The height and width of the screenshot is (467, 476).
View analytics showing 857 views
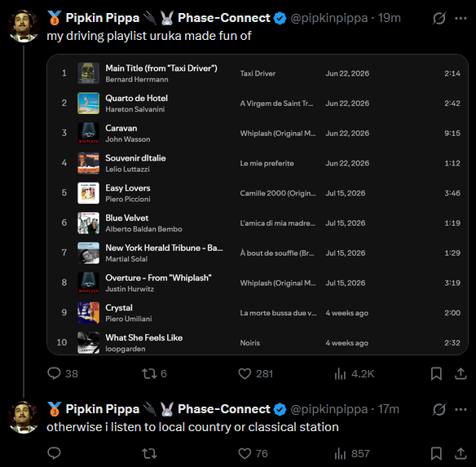(352, 453)
